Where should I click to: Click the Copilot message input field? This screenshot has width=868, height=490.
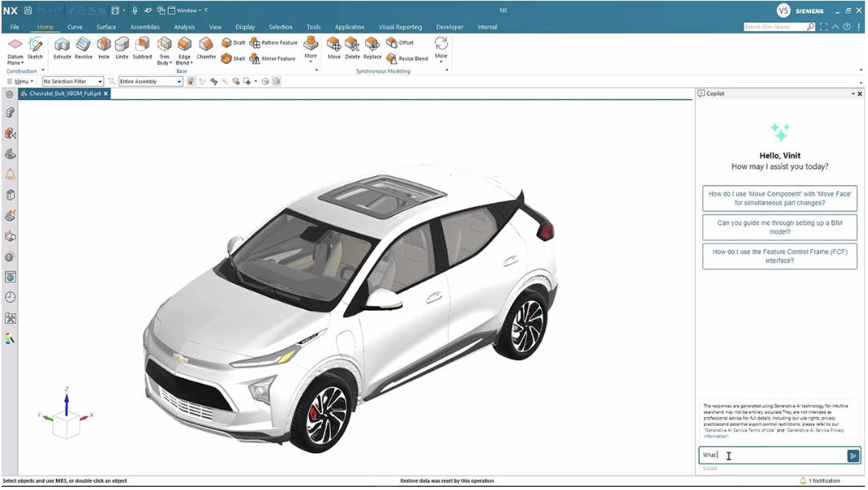click(769, 455)
